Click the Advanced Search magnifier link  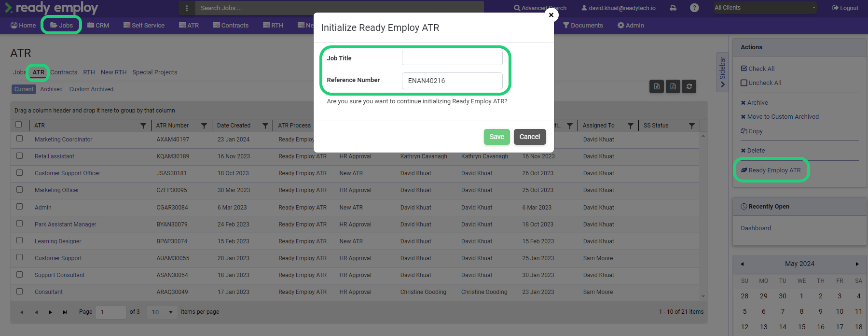[x=540, y=8]
